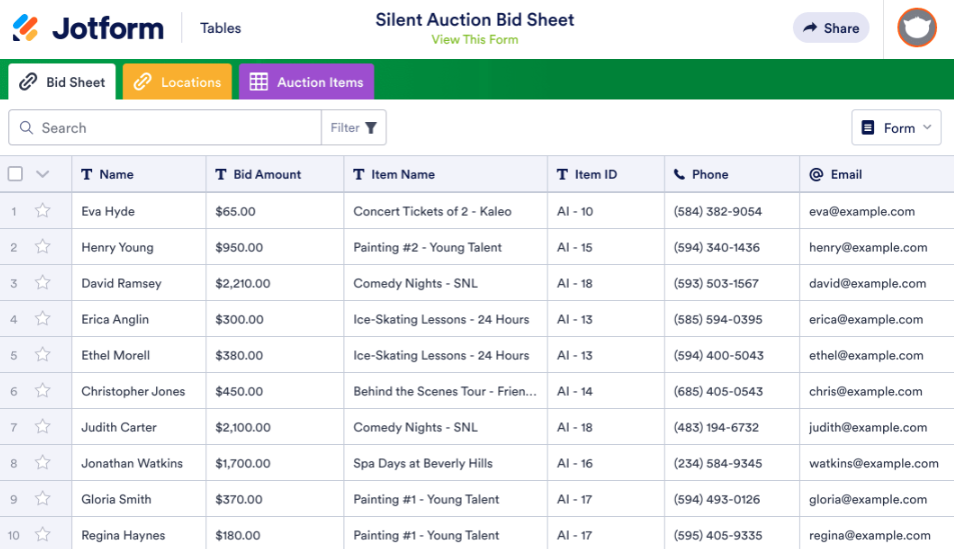Click the Share button
The width and height of the screenshot is (954, 549).
coord(830,28)
